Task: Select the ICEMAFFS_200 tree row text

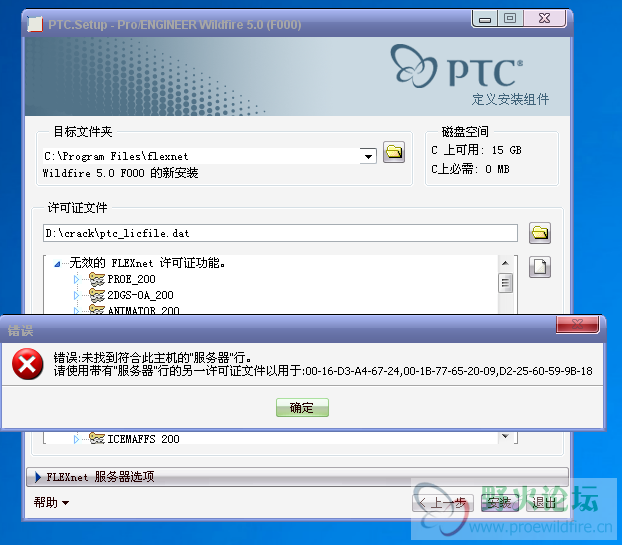Action: 143,439
